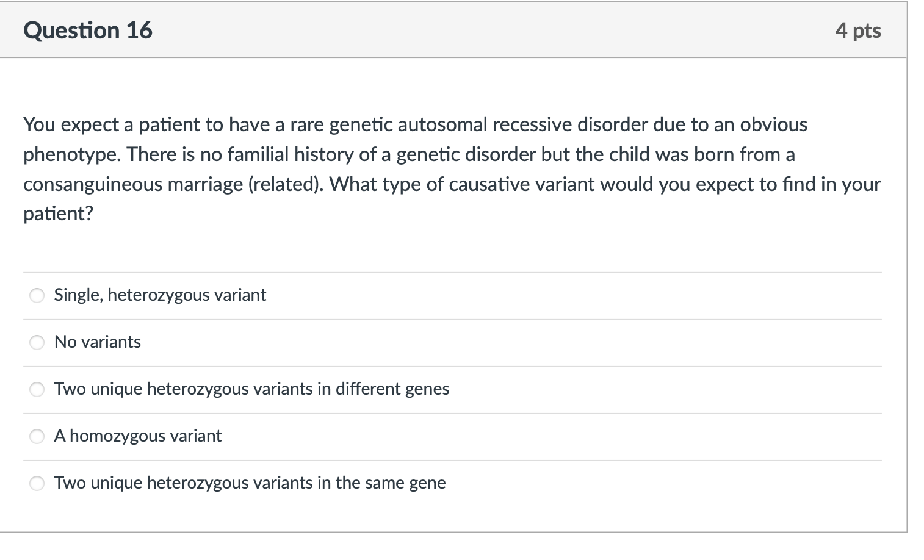Click 'Two unique heterozygous variants in different genes' text
This screenshot has width=924, height=560.
point(251,389)
